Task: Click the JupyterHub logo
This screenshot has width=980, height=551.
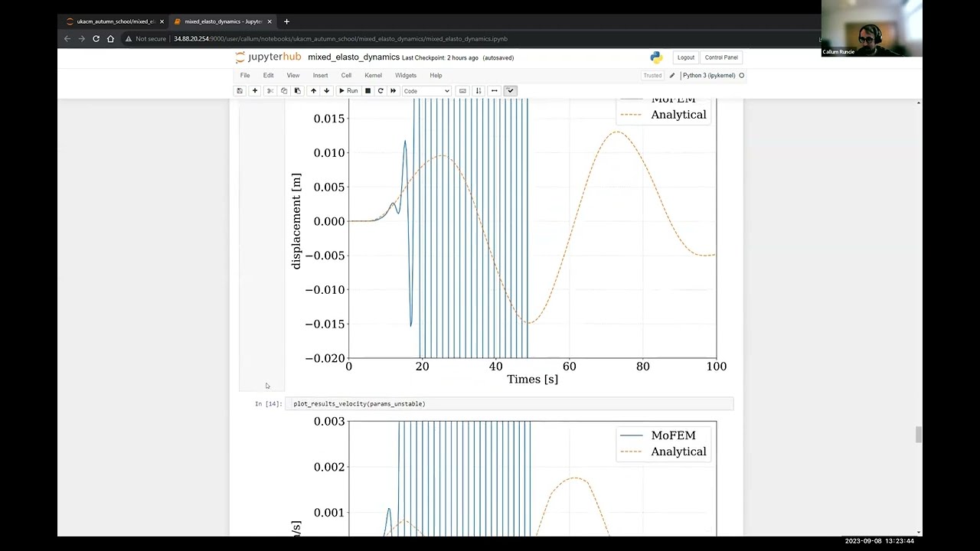Action: (x=268, y=57)
